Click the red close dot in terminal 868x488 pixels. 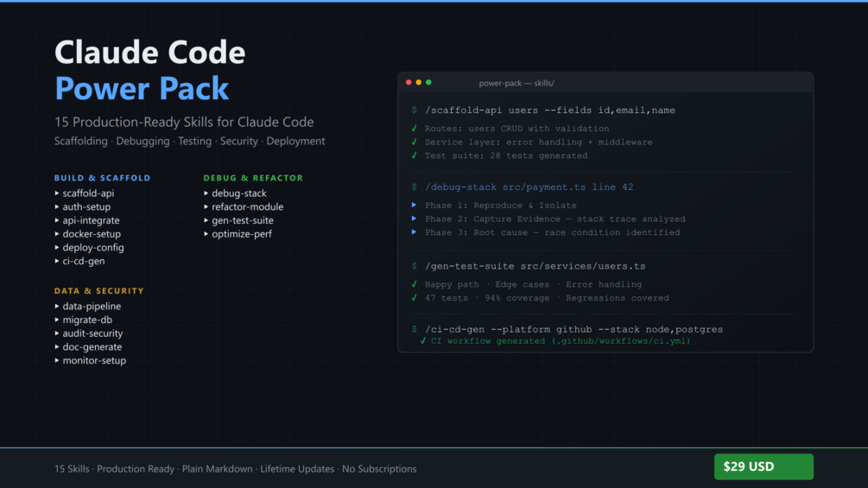pyautogui.click(x=409, y=82)
